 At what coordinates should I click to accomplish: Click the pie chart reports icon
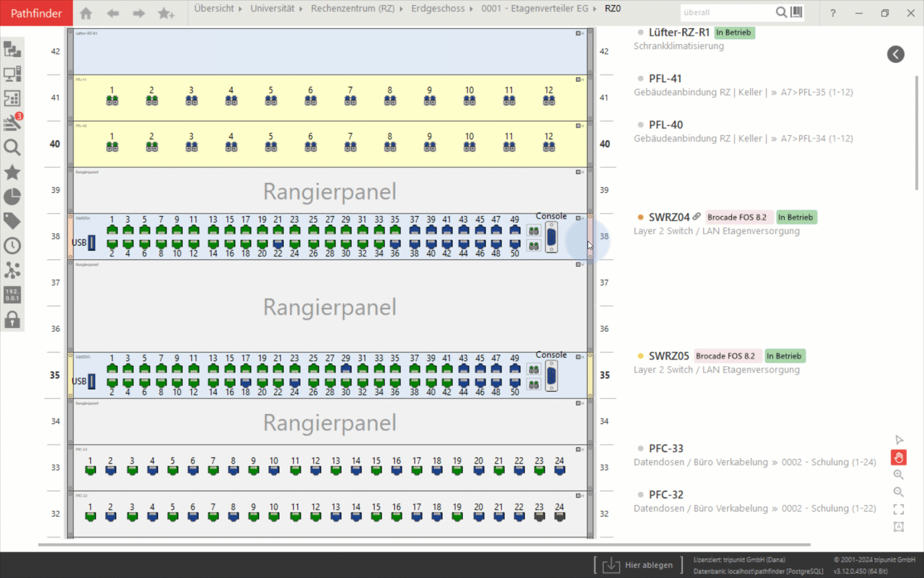pos(12,197)
